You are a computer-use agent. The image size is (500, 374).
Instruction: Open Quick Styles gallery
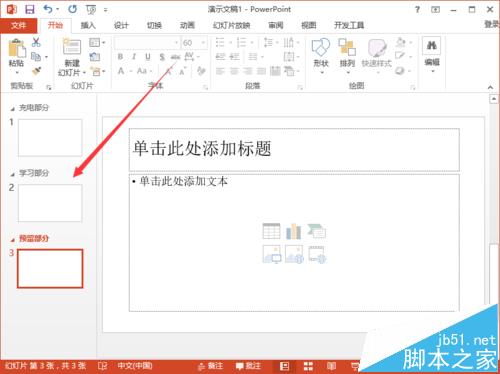377,48
